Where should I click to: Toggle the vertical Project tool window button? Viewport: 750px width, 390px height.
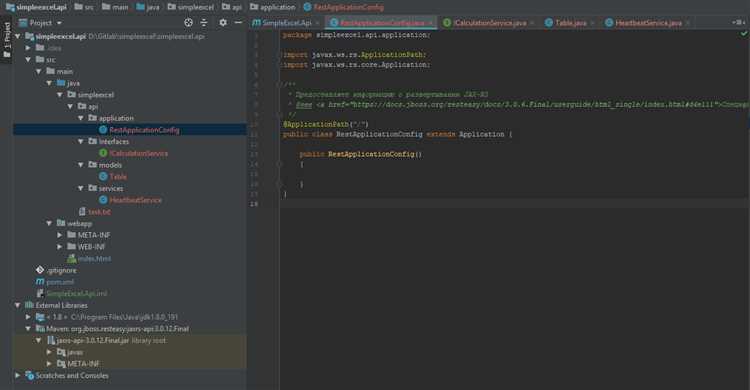(7, 41)
